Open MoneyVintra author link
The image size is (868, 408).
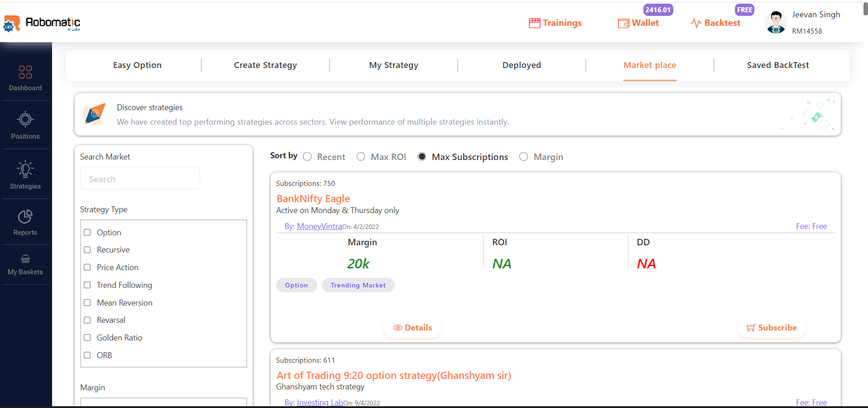tap(320, 226)
